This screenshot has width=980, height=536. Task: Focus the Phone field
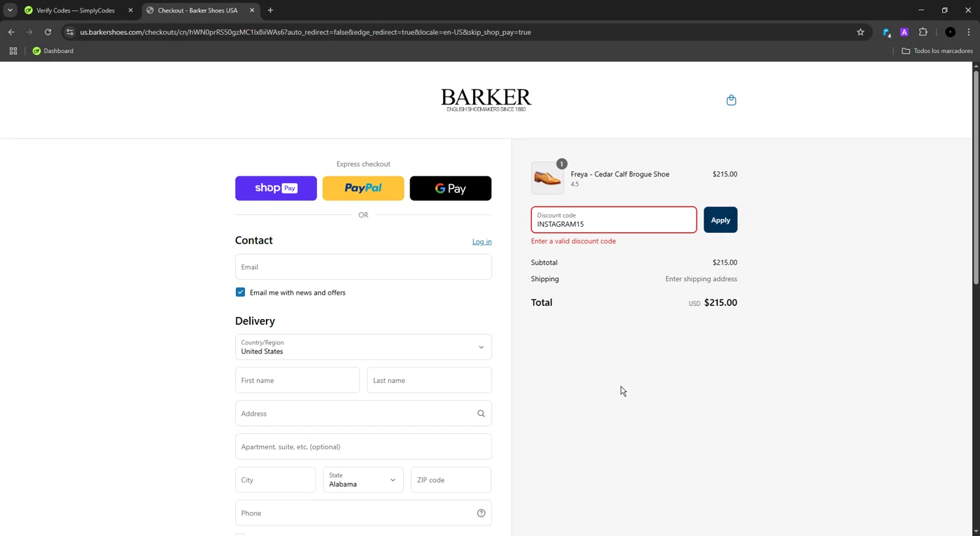363,513
